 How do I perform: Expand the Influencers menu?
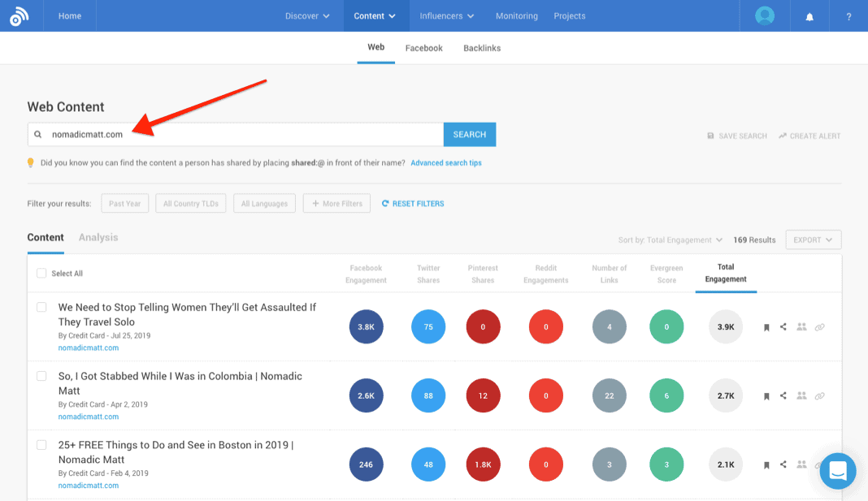tap(447, 16)
